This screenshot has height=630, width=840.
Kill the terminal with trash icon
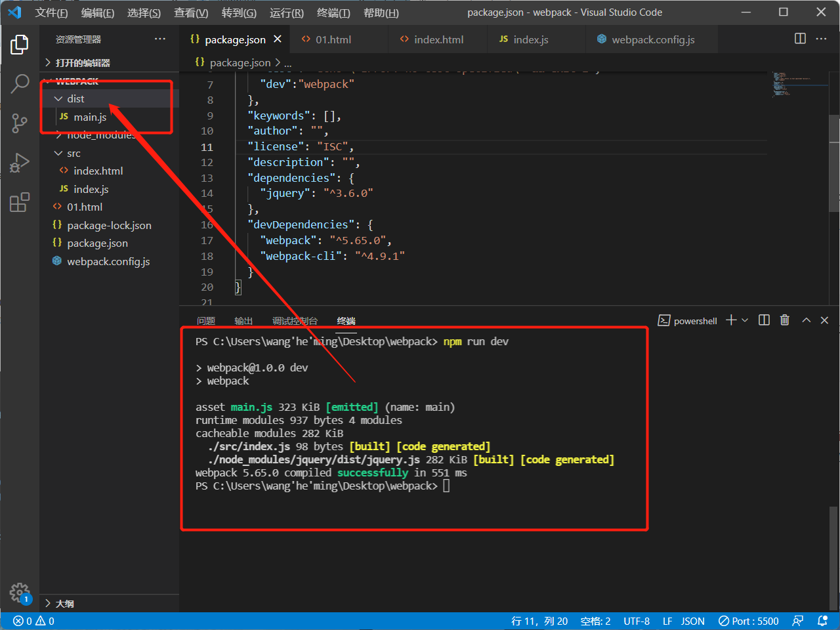coord(785,320)
